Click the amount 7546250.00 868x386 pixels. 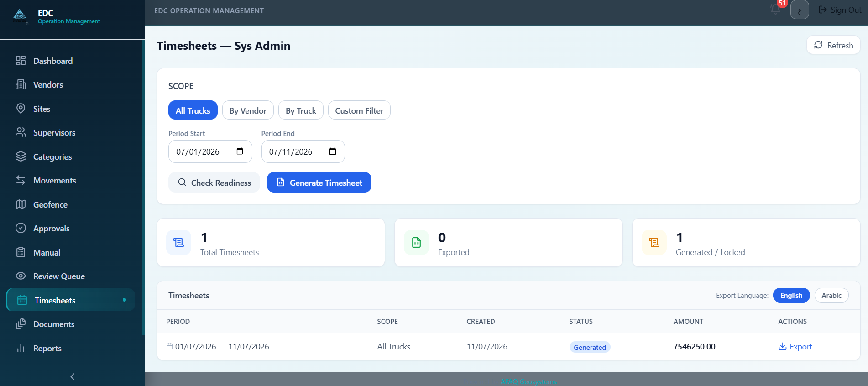695,347
